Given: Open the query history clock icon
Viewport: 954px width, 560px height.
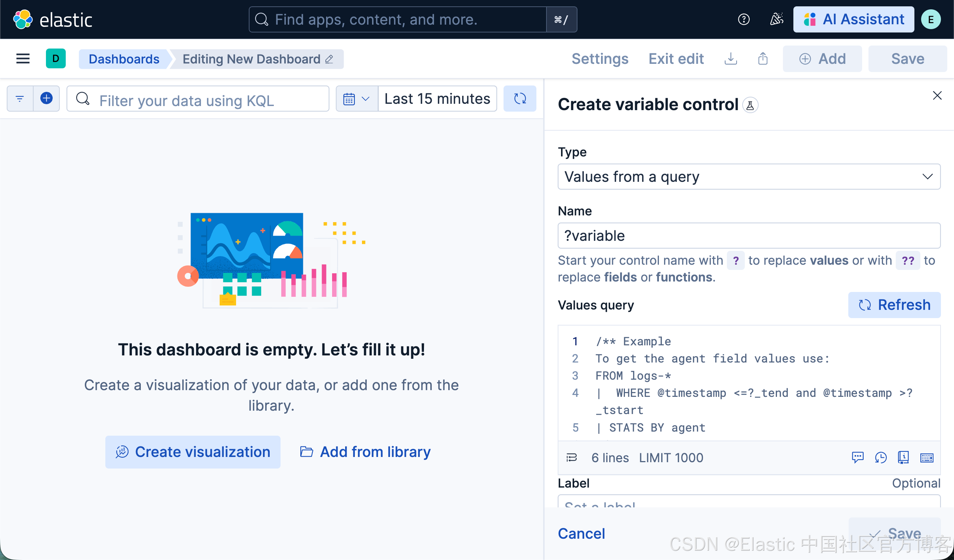Looking at the screenshot, I should 880,457.
